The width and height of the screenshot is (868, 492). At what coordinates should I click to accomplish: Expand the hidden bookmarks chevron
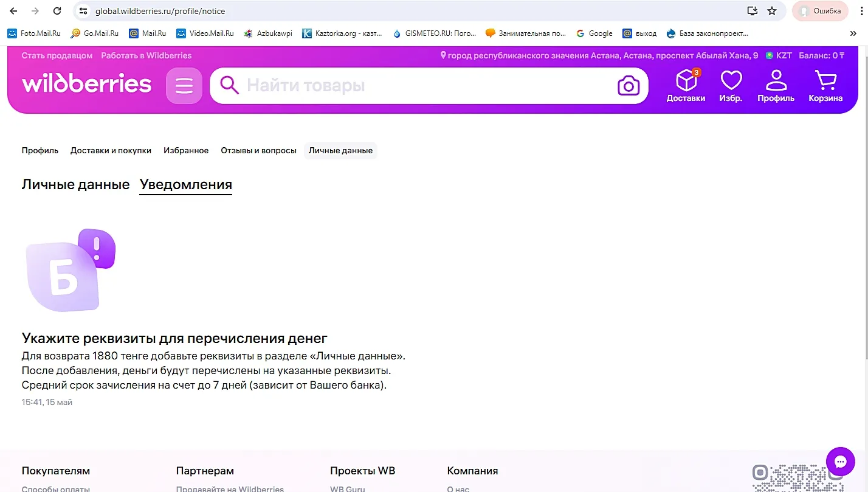pyautogui.click(x=853, y=33)
